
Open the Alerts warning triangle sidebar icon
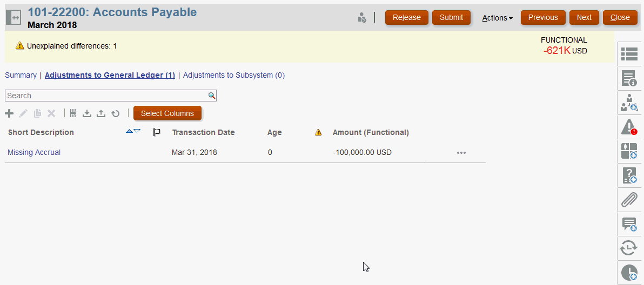tap(629, 127)
